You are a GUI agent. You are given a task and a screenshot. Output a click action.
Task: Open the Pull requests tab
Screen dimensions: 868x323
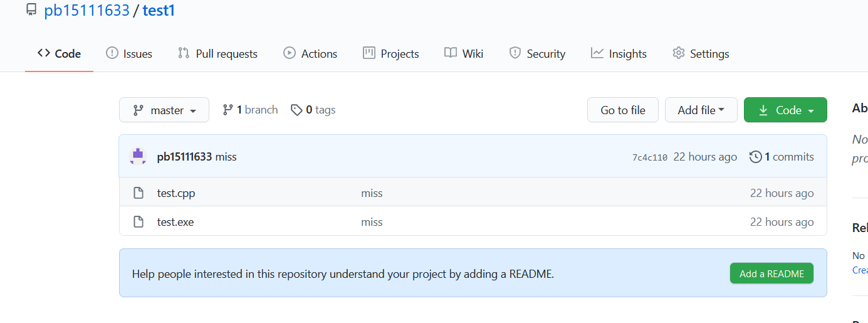pos(217,54)
